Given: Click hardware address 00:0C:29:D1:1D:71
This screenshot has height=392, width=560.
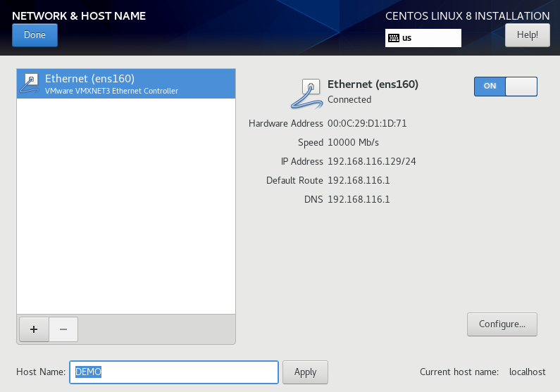Looking at the screenshot, I should [367, 123].
